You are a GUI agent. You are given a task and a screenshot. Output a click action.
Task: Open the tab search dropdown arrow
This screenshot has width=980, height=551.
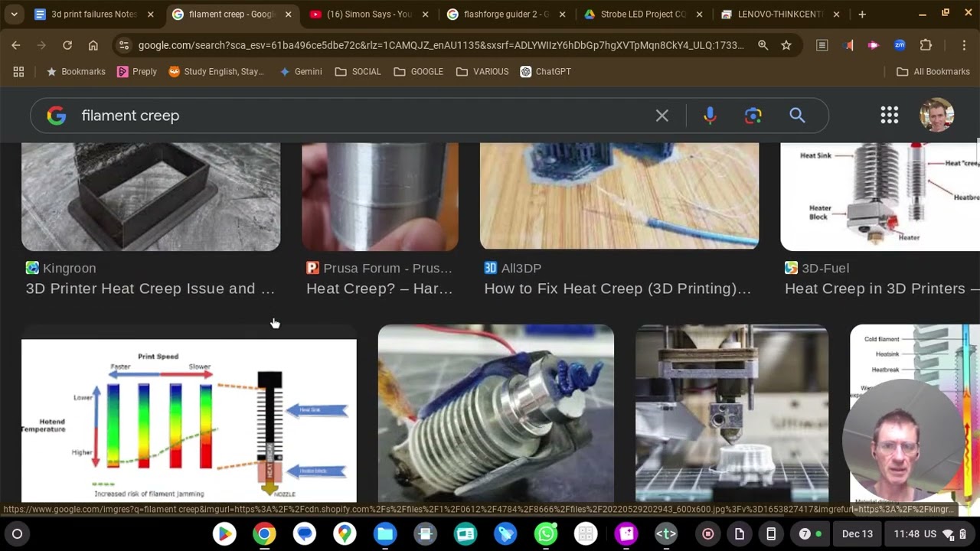(14, 14)
